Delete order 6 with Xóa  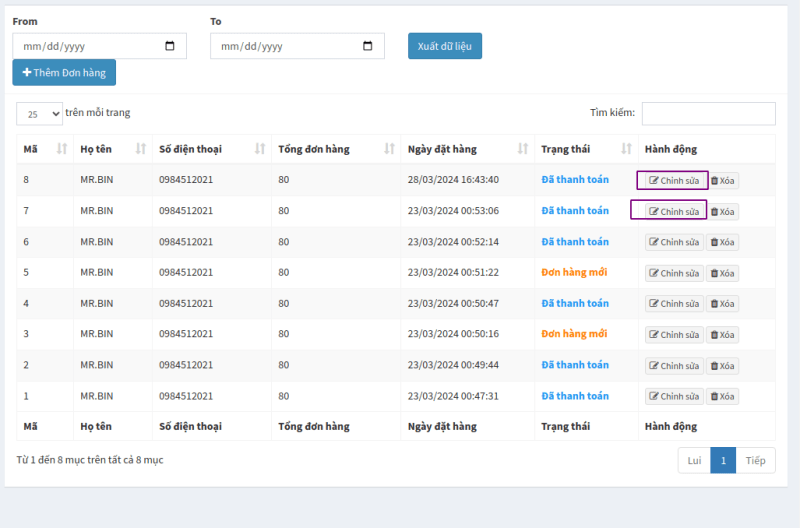click(722, 242)
